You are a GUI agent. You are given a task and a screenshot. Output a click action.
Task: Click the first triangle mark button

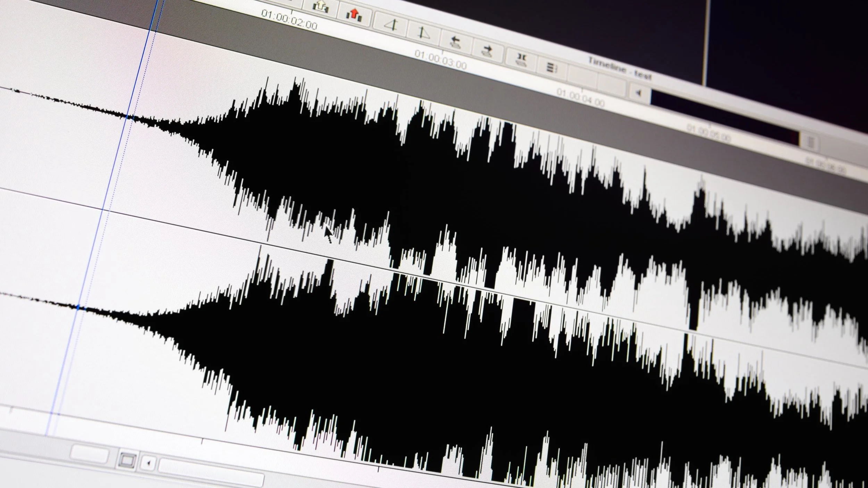click(391, 25)
